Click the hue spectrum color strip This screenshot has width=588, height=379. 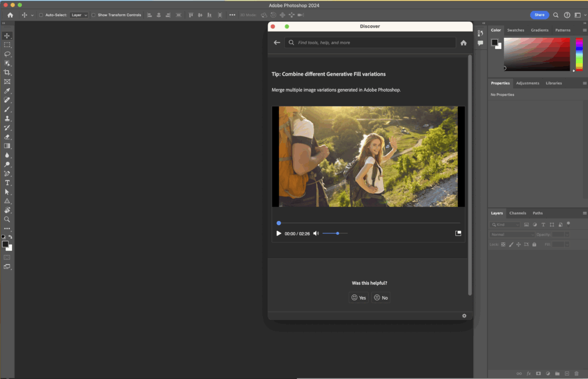(x=579, y=55)
